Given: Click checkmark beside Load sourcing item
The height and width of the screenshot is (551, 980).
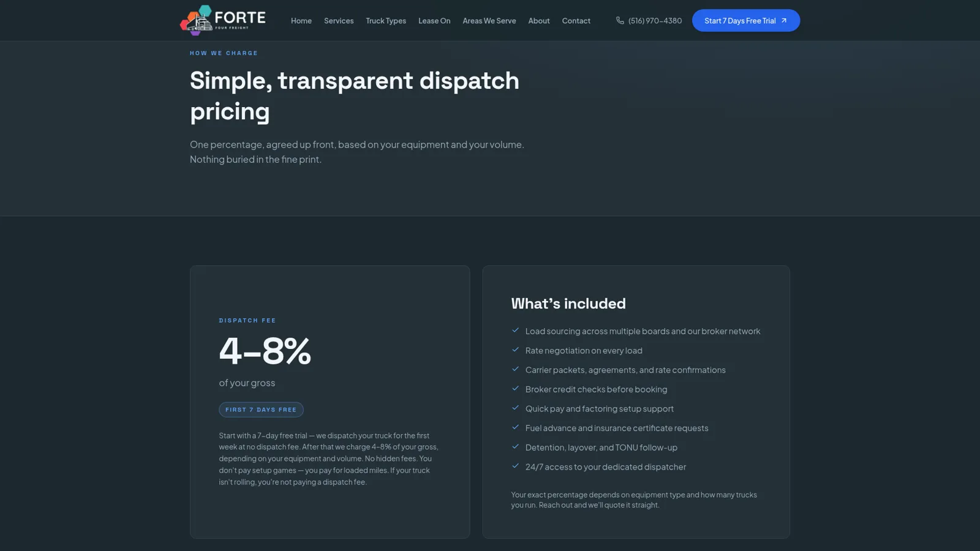Looking at the screenshot, I should 516,331.
